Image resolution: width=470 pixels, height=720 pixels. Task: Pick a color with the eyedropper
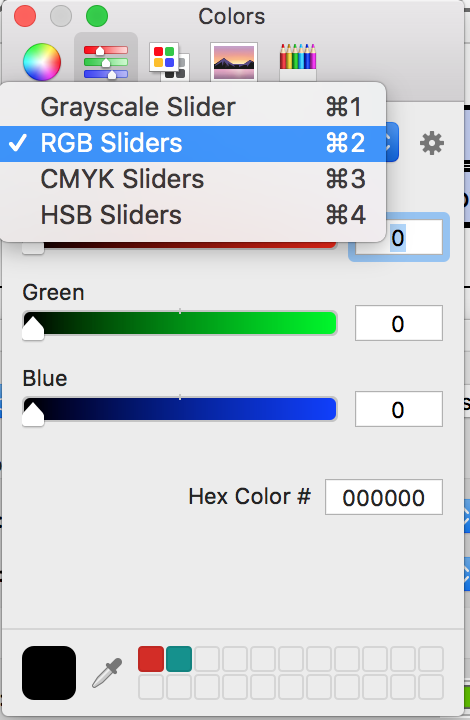[107, 673]
